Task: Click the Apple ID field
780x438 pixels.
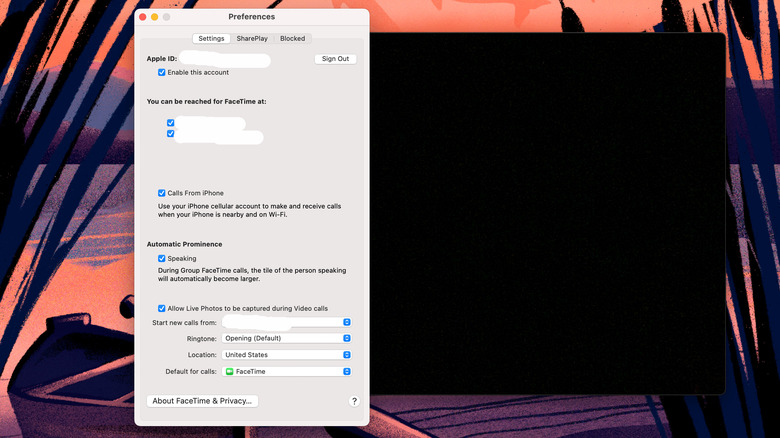Action: 225,59
